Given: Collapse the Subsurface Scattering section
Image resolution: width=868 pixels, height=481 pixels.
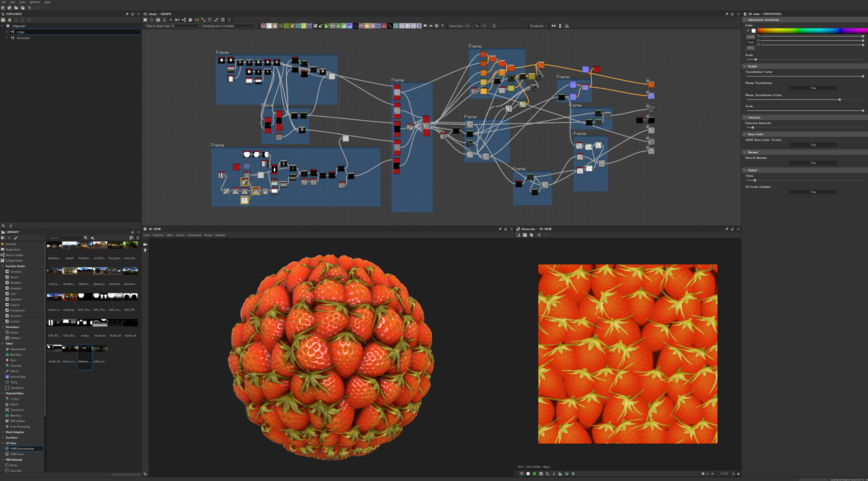Looking at the screenshot, I should click(x=745, y=20).
